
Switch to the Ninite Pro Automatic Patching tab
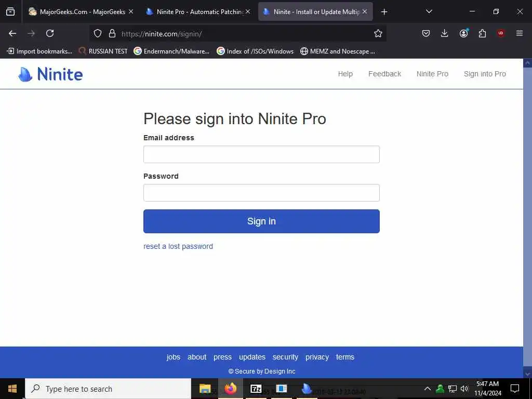pyautogui.click(x=198, y=12)
